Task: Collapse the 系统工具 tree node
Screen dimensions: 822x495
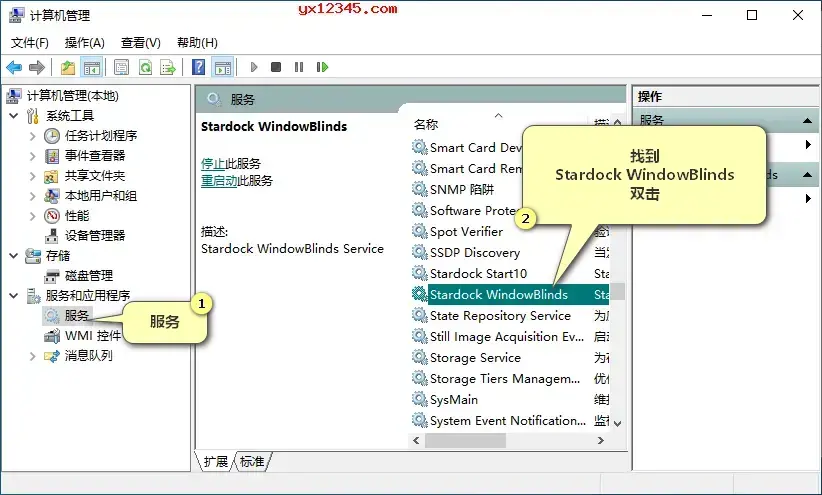Action: click(x=14, y=116)
